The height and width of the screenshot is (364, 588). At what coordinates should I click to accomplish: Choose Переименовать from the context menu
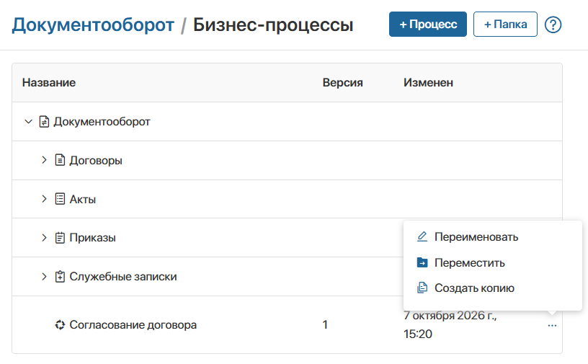click(x=476, y=237)
